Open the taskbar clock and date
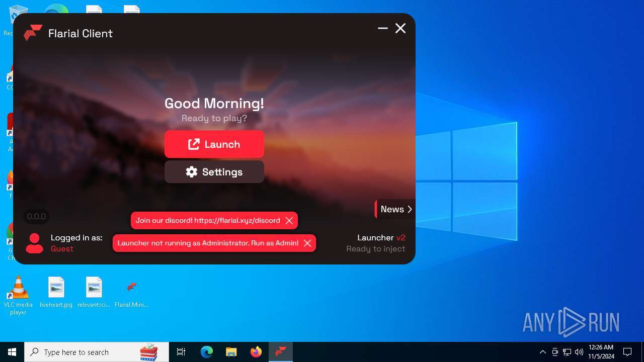The height and width of the screenshot is (362, 644). pyautogui.click(x=601, y=352)
